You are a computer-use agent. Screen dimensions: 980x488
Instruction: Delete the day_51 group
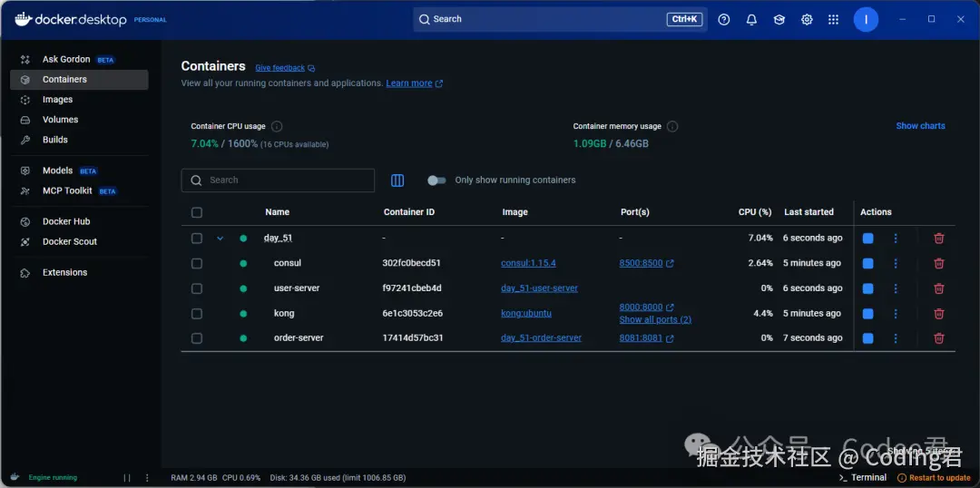pyautogui.click(x=939, y=238)
